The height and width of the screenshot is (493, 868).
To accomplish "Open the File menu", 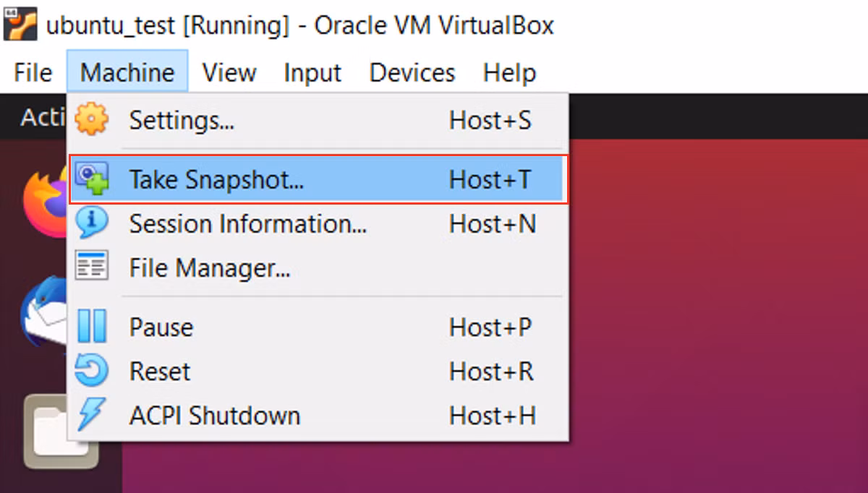I will (33, 72).
